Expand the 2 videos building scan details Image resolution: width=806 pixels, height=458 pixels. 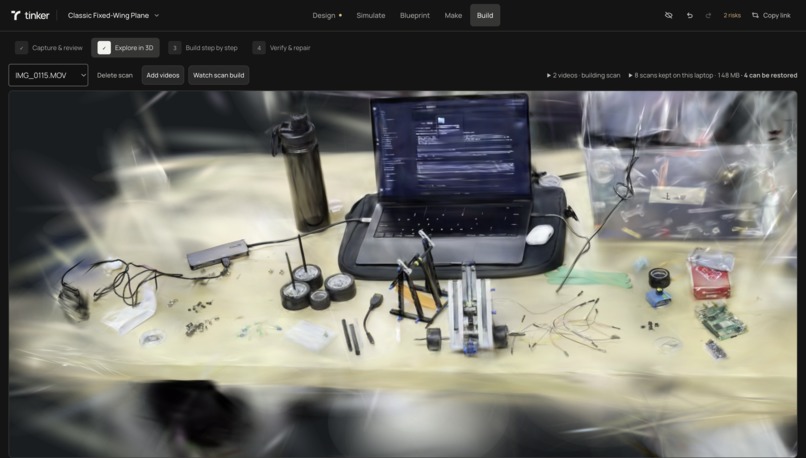point(583,75)
